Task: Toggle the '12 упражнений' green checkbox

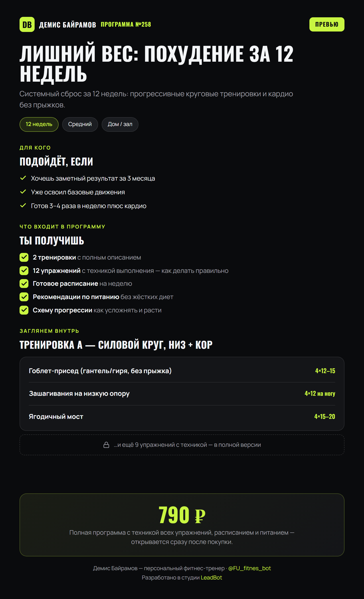Action: (24, 271)
